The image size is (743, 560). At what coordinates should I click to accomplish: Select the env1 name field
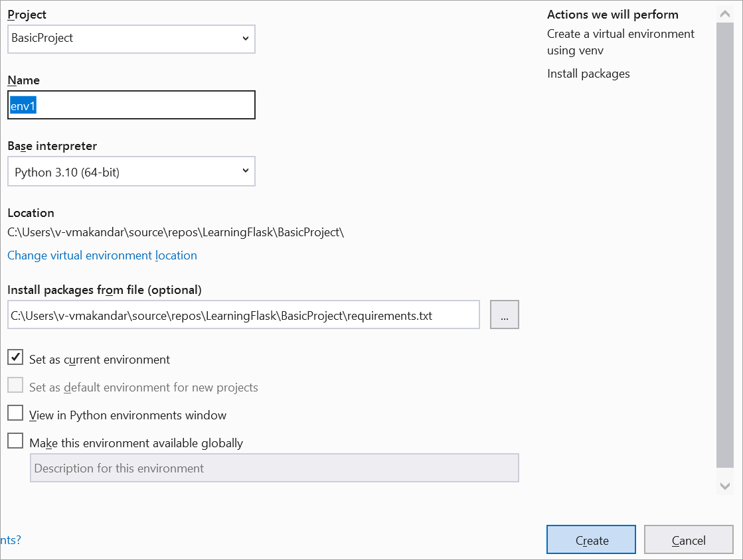point(131,104)
